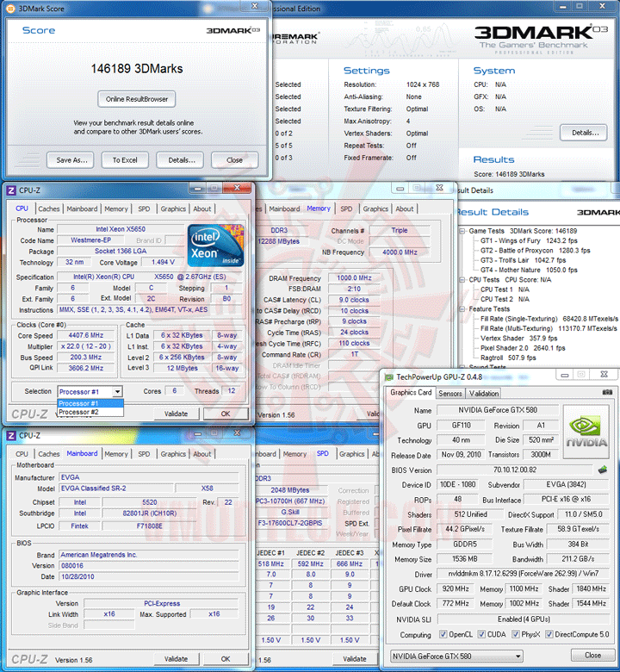Image resolution: width=620 pixels, height=672 pixels.
Task: Click Validate in the top CPU-Z window
Action: (177, 414)
